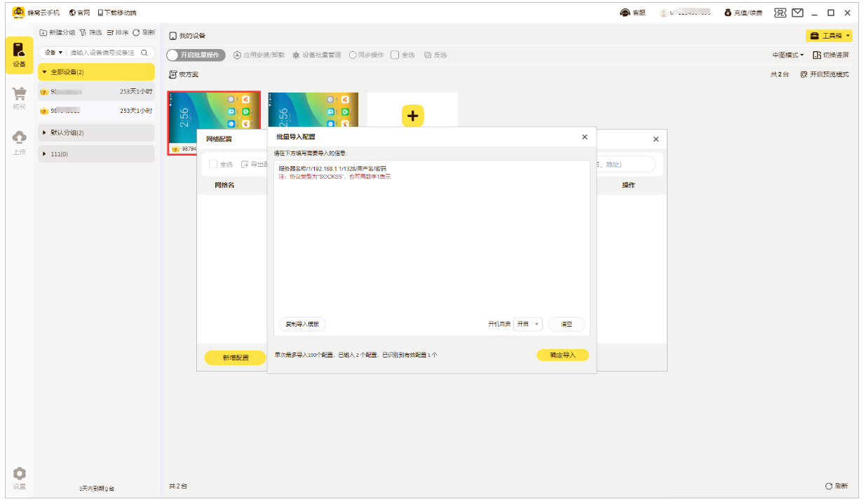This screenshot has width=866, height=504.
Task: Open the 工具箱 toolbox dropdown
Action: [829, 36]
